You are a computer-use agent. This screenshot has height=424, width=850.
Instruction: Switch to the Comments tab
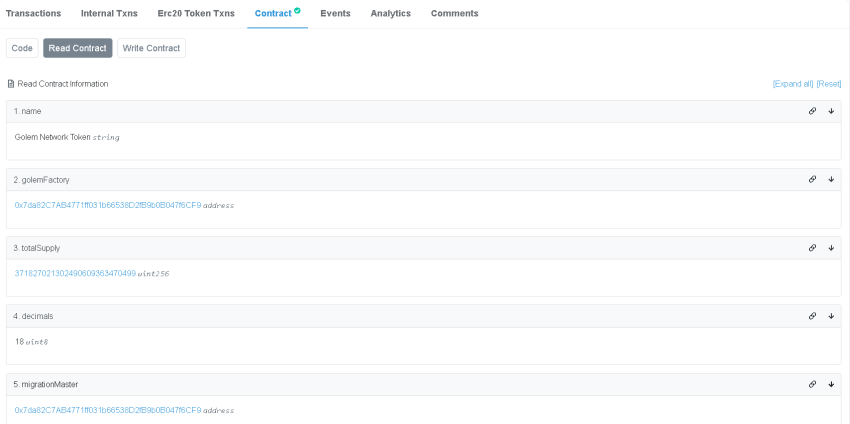(455, 14)
